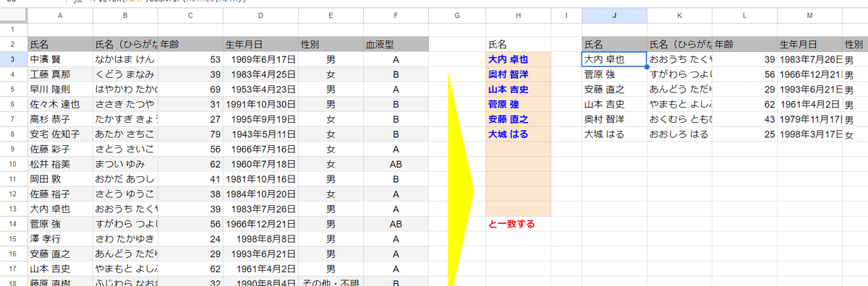Click 生年月日 header in column D
868x286 pixels.
click(260, 44)
